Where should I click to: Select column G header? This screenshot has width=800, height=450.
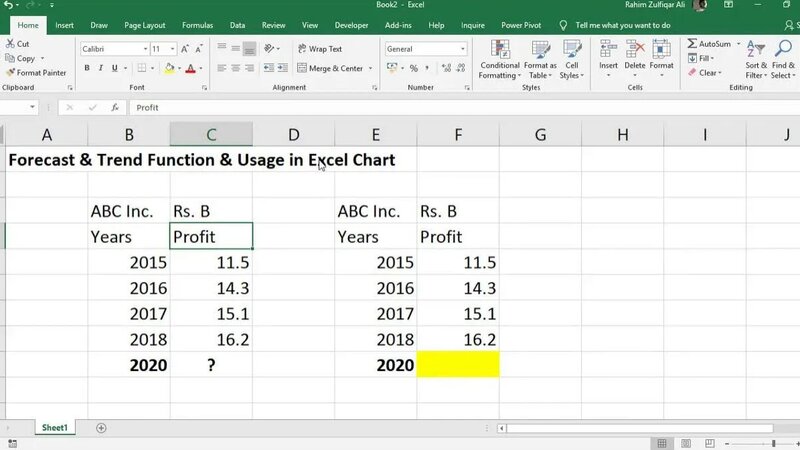point(540,135)
